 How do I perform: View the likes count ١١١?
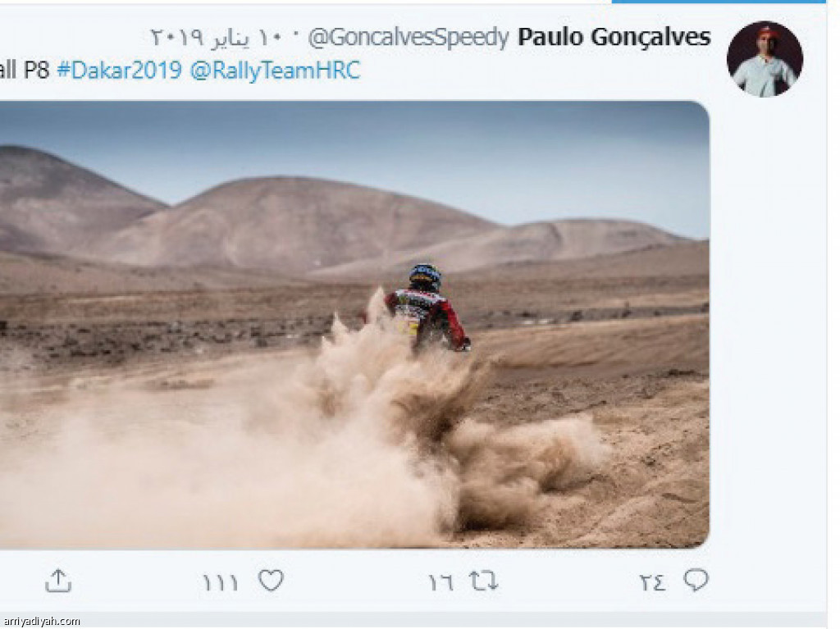220,582
